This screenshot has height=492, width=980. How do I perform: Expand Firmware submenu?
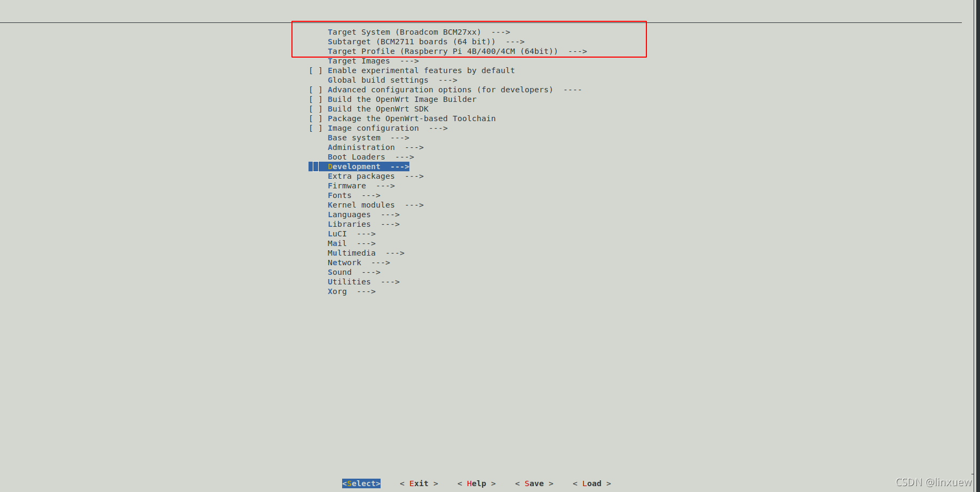361,186
